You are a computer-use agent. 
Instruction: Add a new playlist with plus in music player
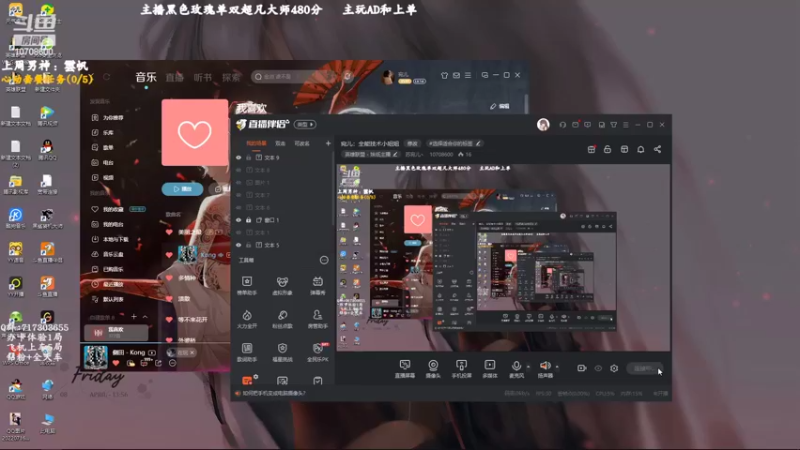tap(134, 317)
